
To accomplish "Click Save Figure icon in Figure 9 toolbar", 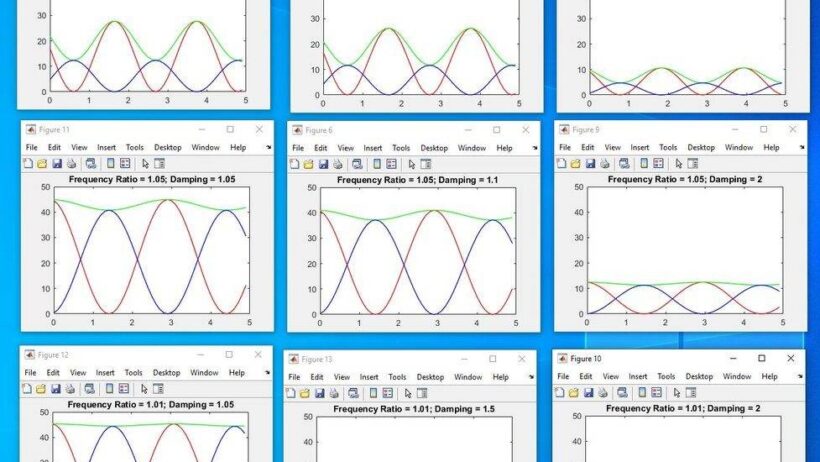I will point(592,163).
